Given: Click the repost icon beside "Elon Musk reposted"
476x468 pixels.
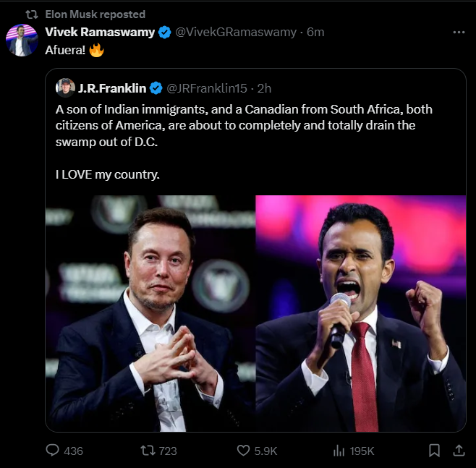Looking at the screenshot, I should (32, 14).
